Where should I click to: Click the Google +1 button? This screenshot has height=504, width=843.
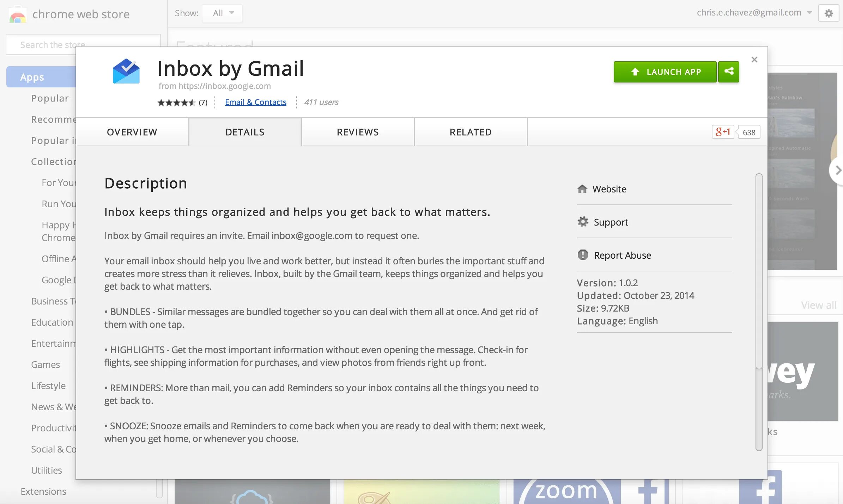[x=723, y=132]
